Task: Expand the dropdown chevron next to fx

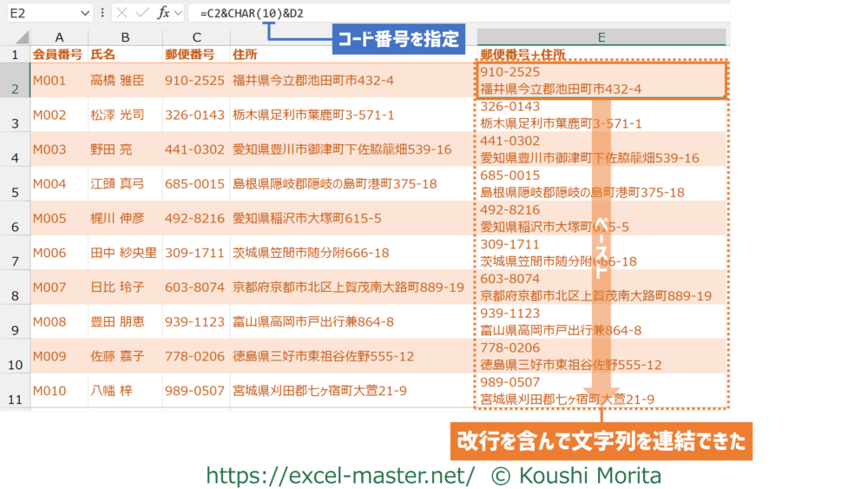Action: [179, 13]
